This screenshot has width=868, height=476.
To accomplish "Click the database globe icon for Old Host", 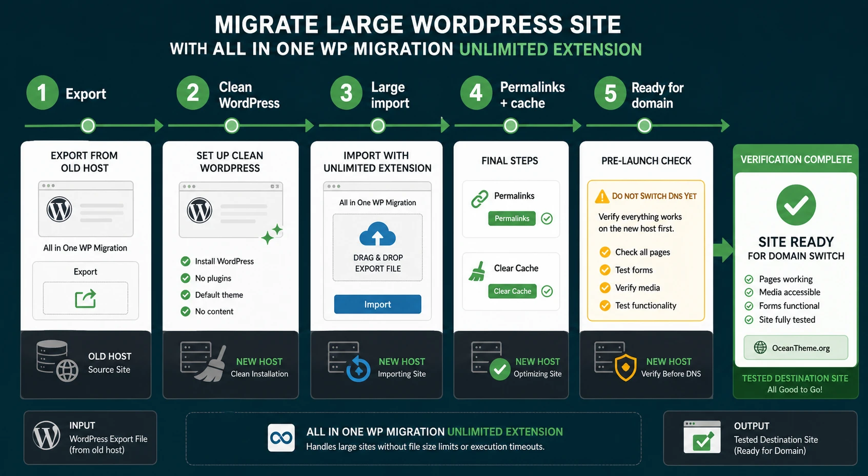I will click(x=57, y=361).
